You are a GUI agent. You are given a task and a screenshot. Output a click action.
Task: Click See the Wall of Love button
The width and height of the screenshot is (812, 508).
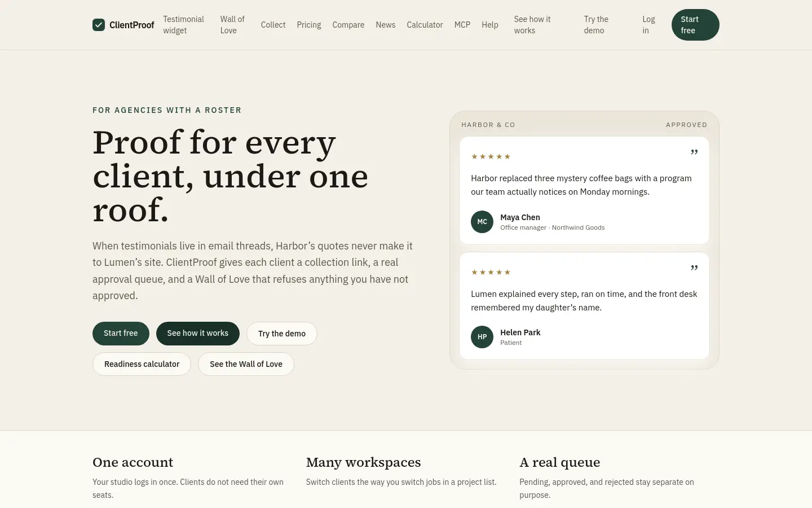[246, 364]
